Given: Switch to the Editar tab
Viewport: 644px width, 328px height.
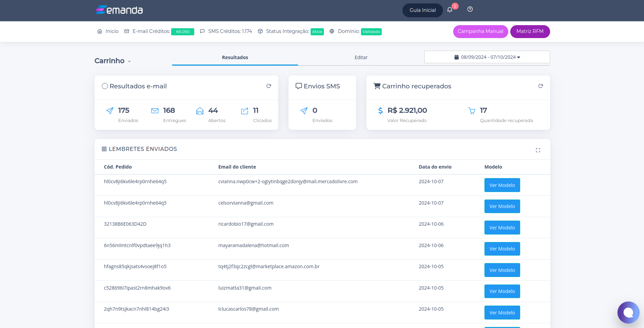Looking at the screenshot, I should (x=361, y=57).
